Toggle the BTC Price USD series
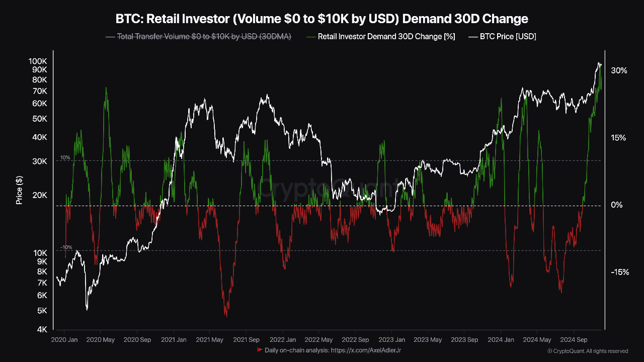Screen dimensions: 644x362 pos(508,36)
